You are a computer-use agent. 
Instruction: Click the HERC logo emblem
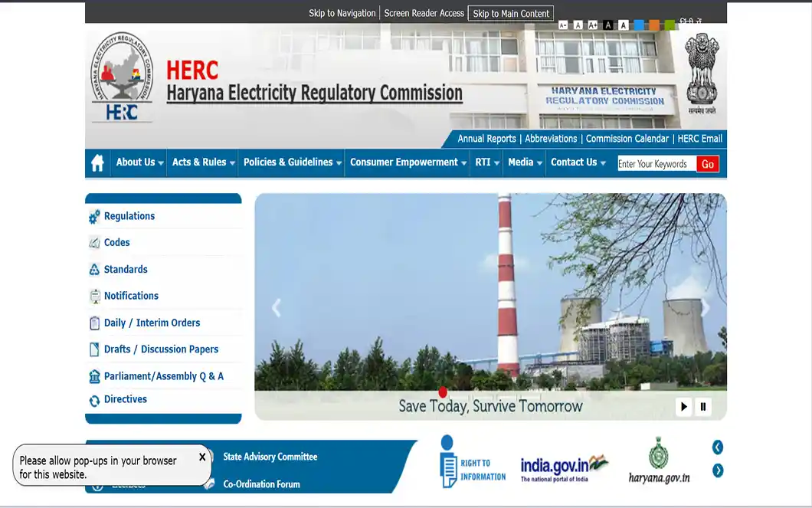pyautogui.click(x=123, y=77)
